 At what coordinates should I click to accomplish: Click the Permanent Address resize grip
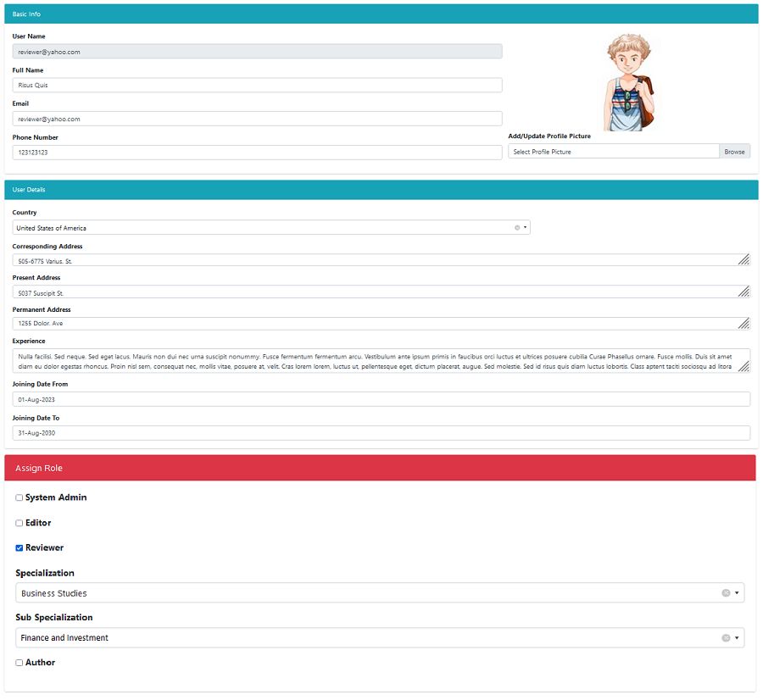click(x=744, y=323)
